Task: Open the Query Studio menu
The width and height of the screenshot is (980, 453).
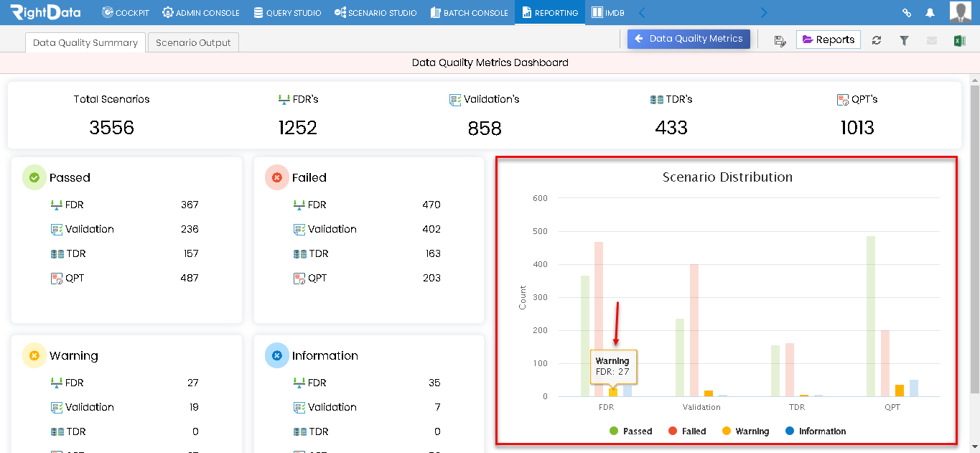Action: coord(287,13)
